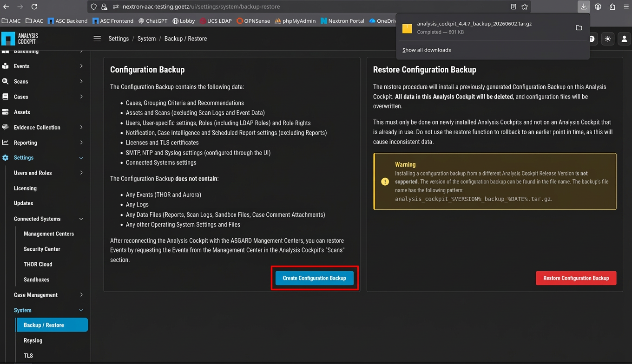This screenshot has height=364, width=632.
Task: Open the AAC bookmarks folder
Action: pyautogui.click(x=34, y=21)
